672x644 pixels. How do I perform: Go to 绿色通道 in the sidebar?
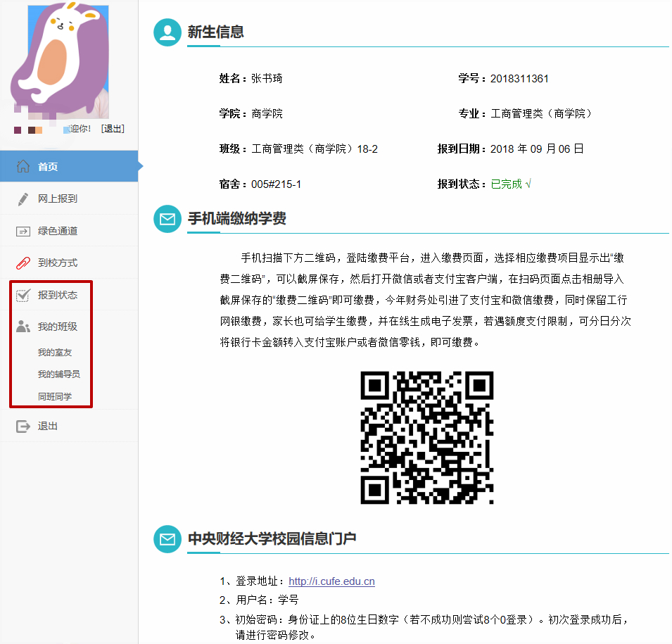(x=69, y=231)
